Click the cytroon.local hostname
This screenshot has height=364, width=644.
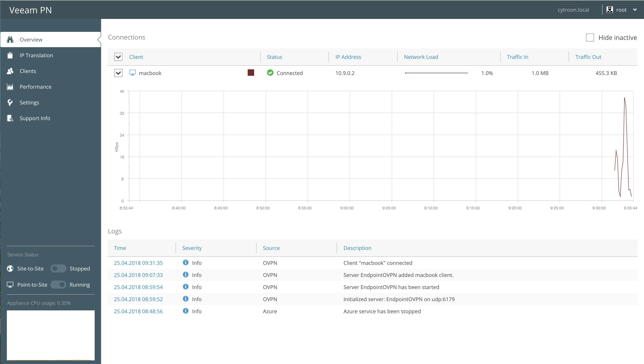pos(573,10)
